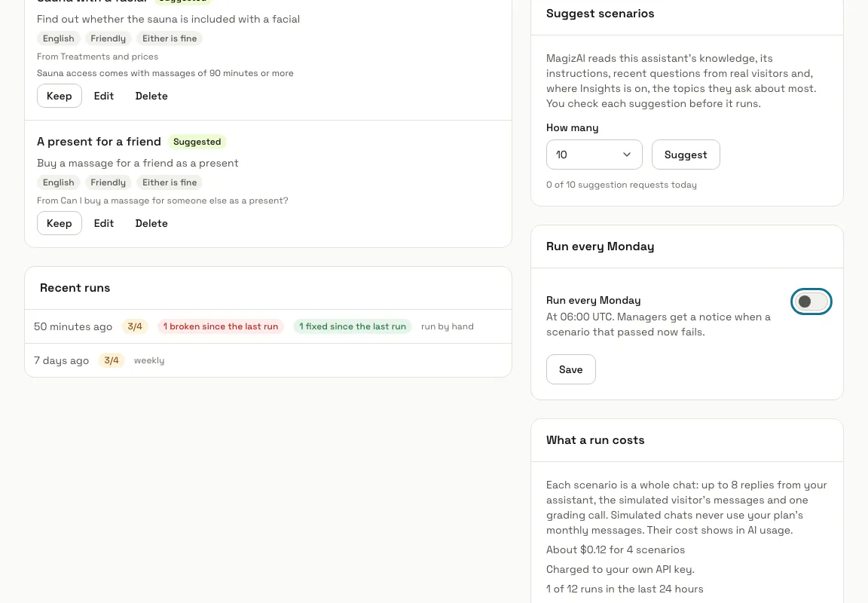Open the How many dropdown
Screen dimensions: 868x603
(594, 155)
